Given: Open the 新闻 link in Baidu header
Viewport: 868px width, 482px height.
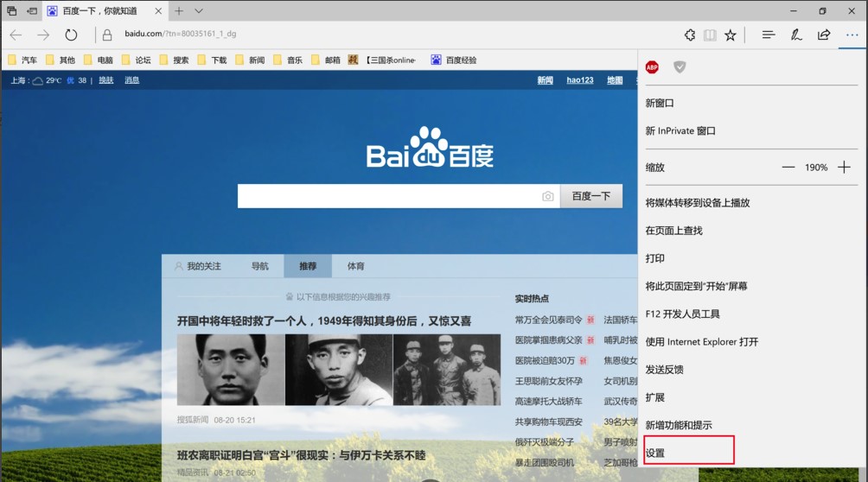Looking at the screenshot, I should [546, 80].
